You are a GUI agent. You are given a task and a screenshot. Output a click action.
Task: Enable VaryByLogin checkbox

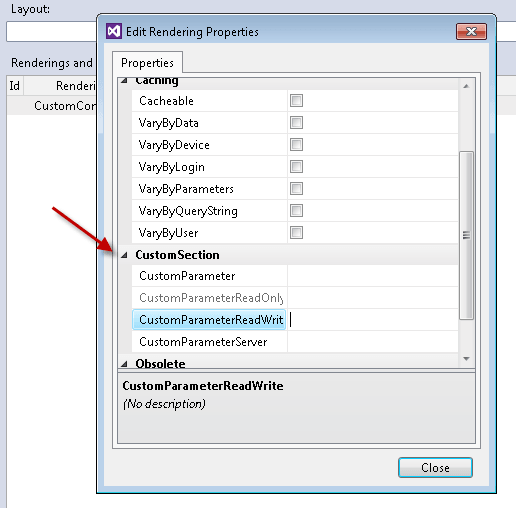pyautogui.click(x=296, y=167)
